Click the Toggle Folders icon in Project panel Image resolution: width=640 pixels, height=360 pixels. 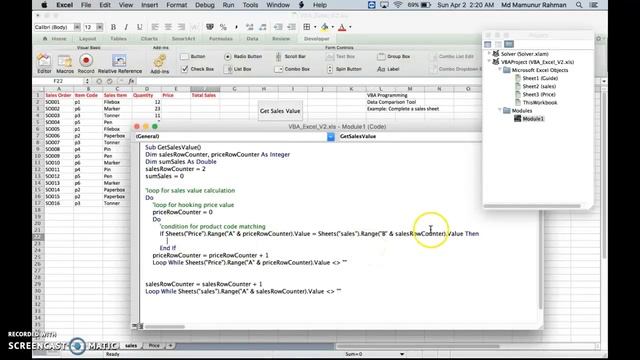tap(509, 44)
